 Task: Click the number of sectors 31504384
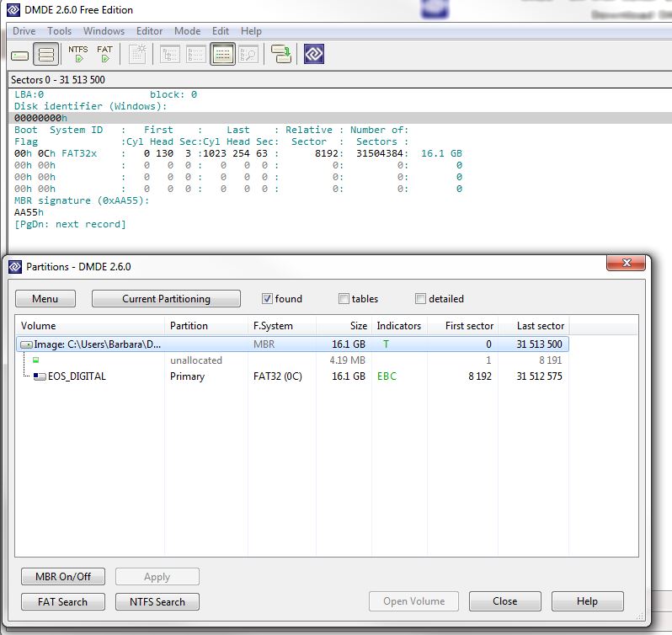pyautogui.click(x=380, y=153)
